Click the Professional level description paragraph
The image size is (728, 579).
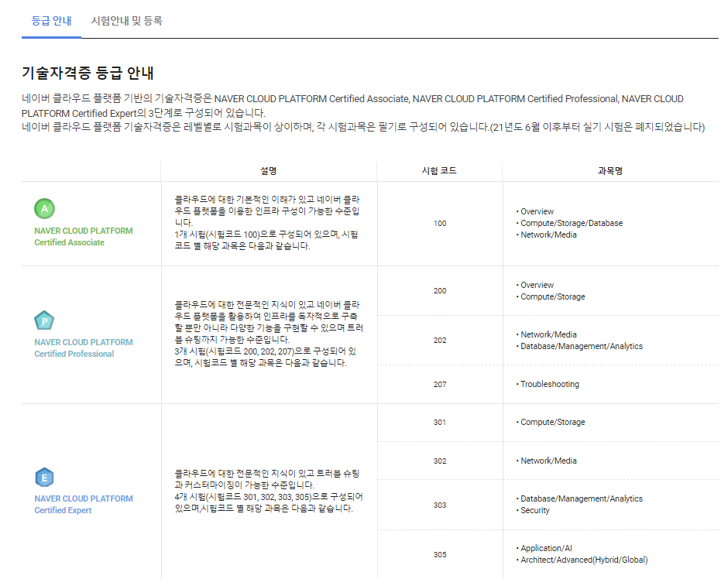(269, 334)
